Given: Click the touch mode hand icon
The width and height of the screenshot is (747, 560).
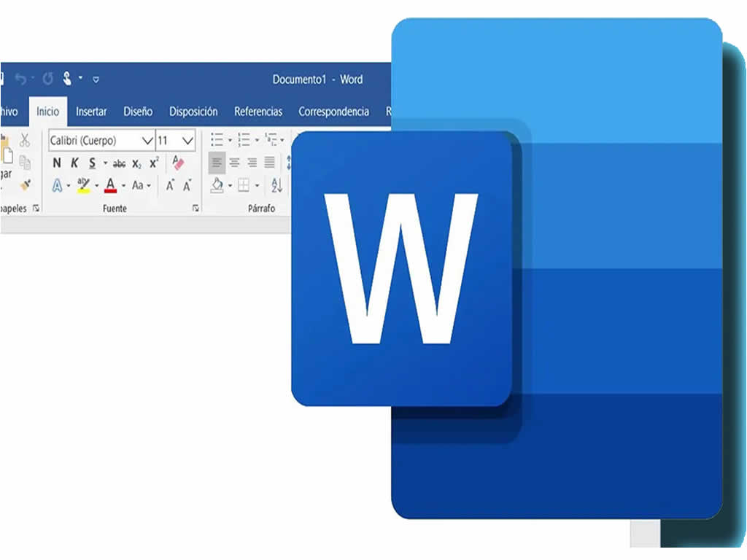Looking at the screenshot, I should coord(67,78).
